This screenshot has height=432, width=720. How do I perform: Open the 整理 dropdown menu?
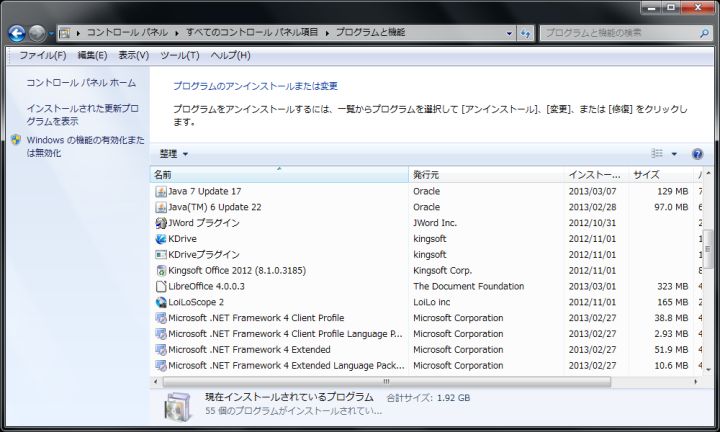(x=174, y=154)
